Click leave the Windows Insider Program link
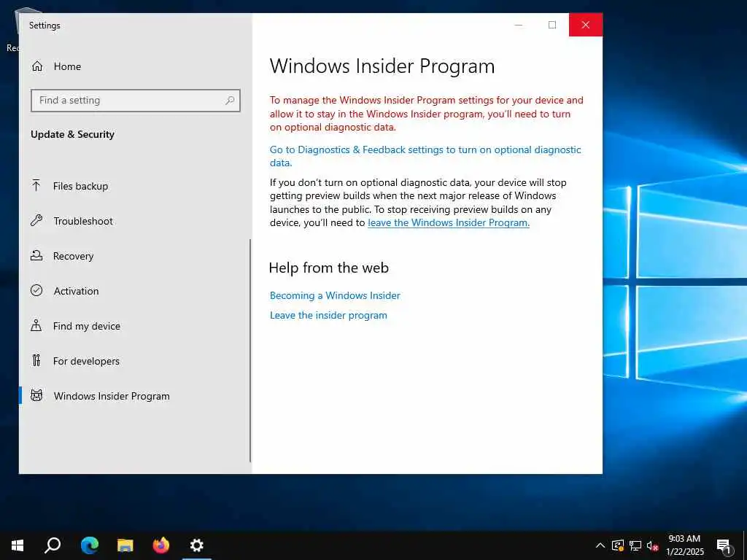This screenshot has height=560, width=747. coord(449,223)
